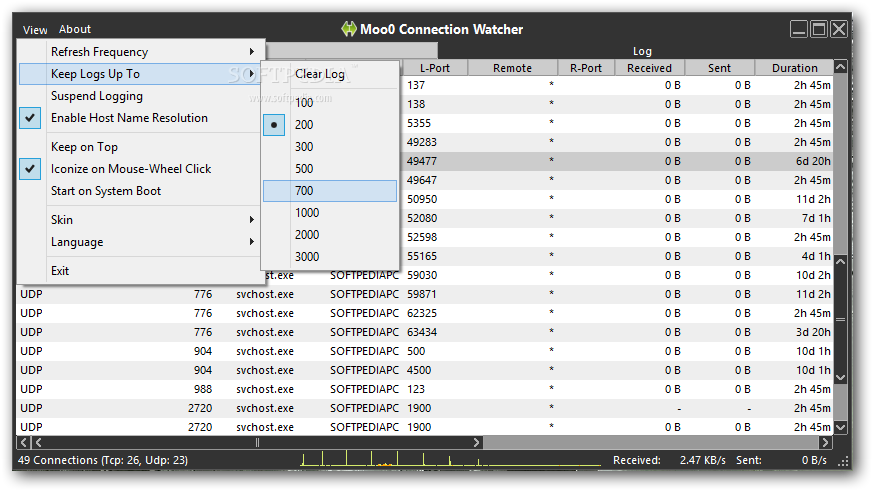The image size is (873, 491).
Task: Set log limit to 2000
Action: coord(330,235)
